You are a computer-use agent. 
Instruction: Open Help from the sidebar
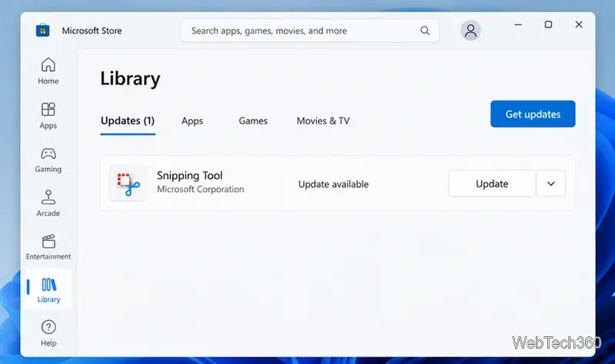point(48,333)
